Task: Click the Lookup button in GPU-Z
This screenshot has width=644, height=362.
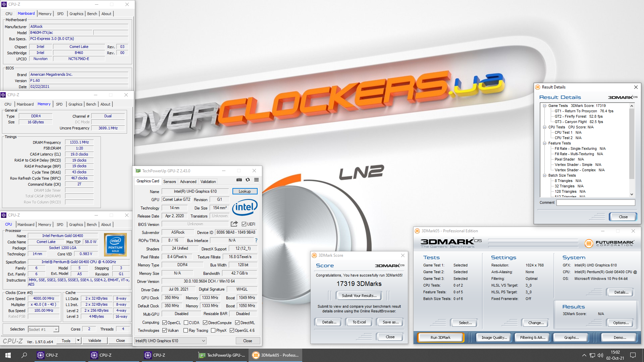Action: pos(245,191)
